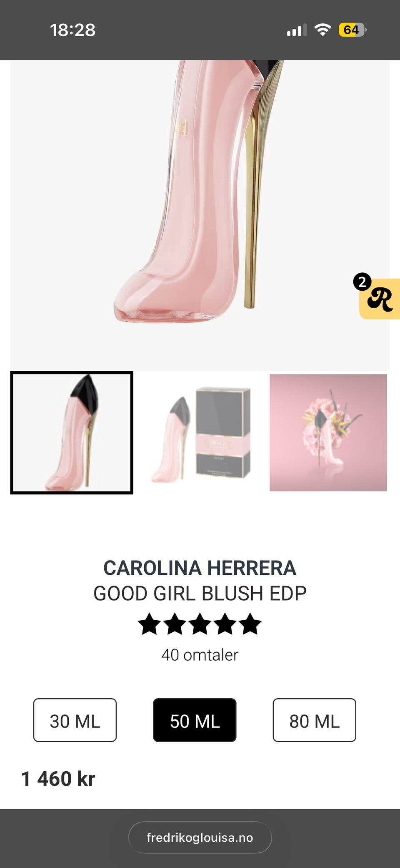Tap the 1 460 kr price
Screen dimensions: 400x868
[58, 779]
